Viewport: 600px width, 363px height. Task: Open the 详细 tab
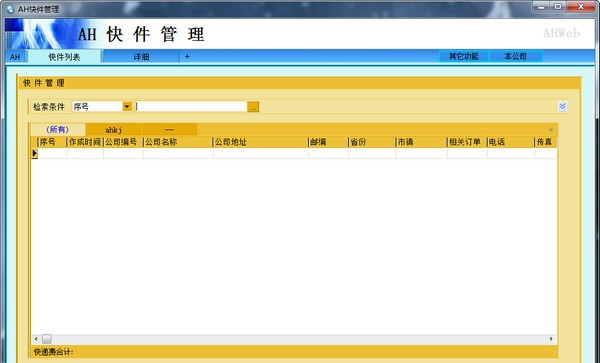(x=141, y=57)
